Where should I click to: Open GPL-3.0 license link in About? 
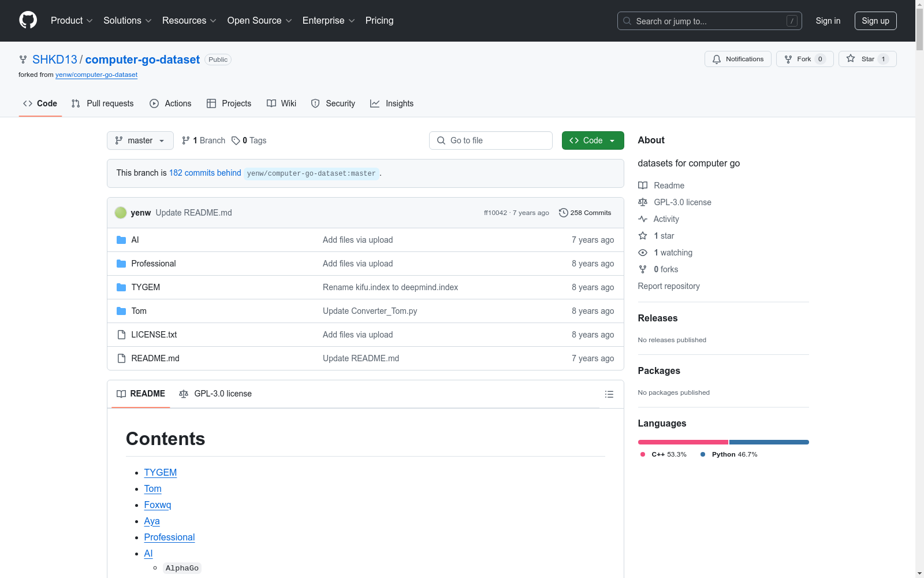tap(675, 202)
